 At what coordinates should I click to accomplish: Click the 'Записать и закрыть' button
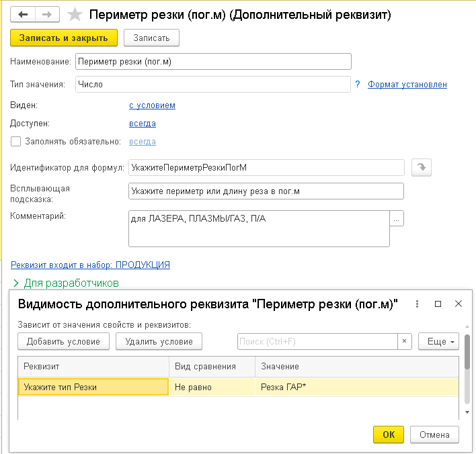coord(64,38)
